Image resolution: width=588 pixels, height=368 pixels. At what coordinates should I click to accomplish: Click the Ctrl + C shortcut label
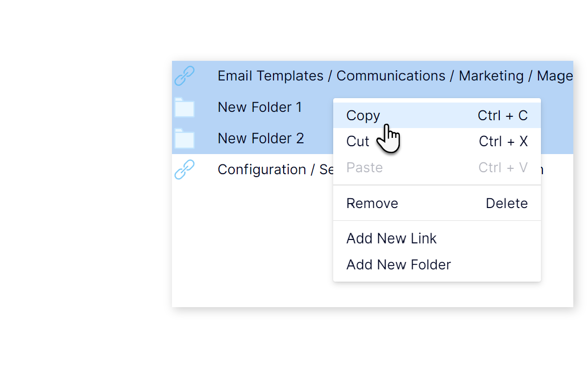point(503,116)
